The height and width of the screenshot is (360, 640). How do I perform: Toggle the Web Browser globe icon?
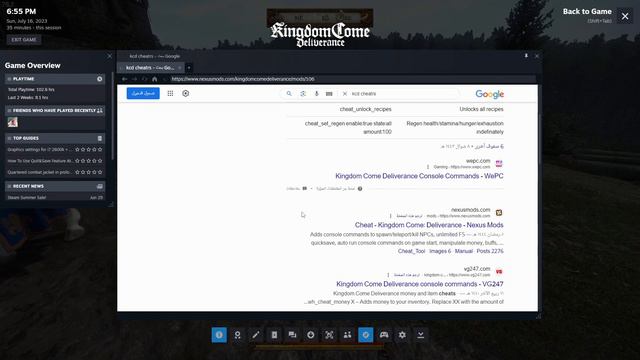click(366, 335)
